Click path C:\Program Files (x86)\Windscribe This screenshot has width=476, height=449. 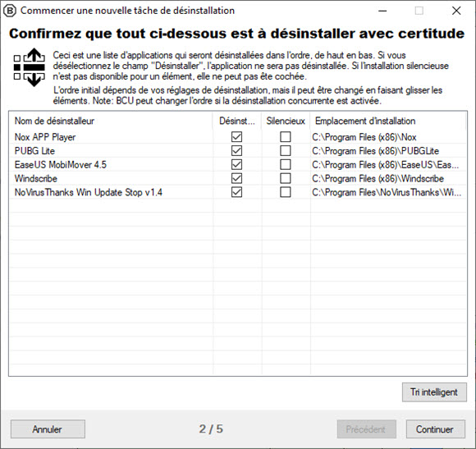[x=378, y=178]
